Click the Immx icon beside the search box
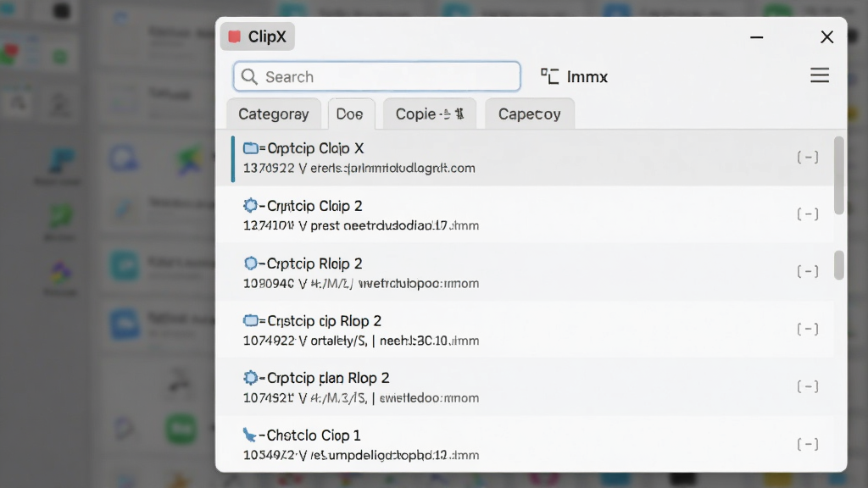This screenshot has height=488, width=868. (549, 76)
